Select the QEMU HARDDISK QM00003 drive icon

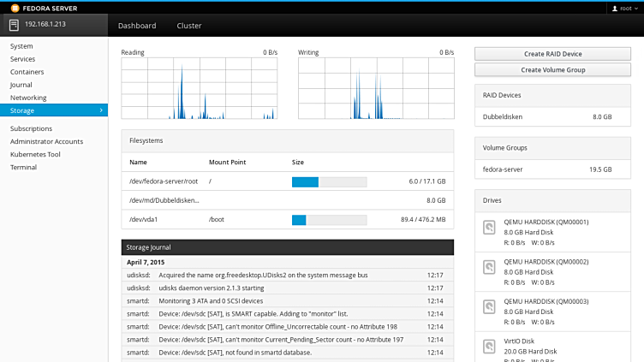(489, 308)
